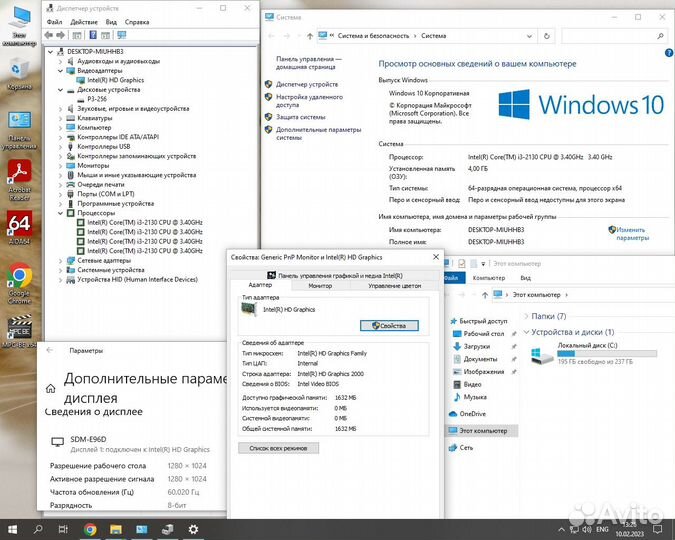
Task: Open the notification center icon
Action: click(657, 529)
